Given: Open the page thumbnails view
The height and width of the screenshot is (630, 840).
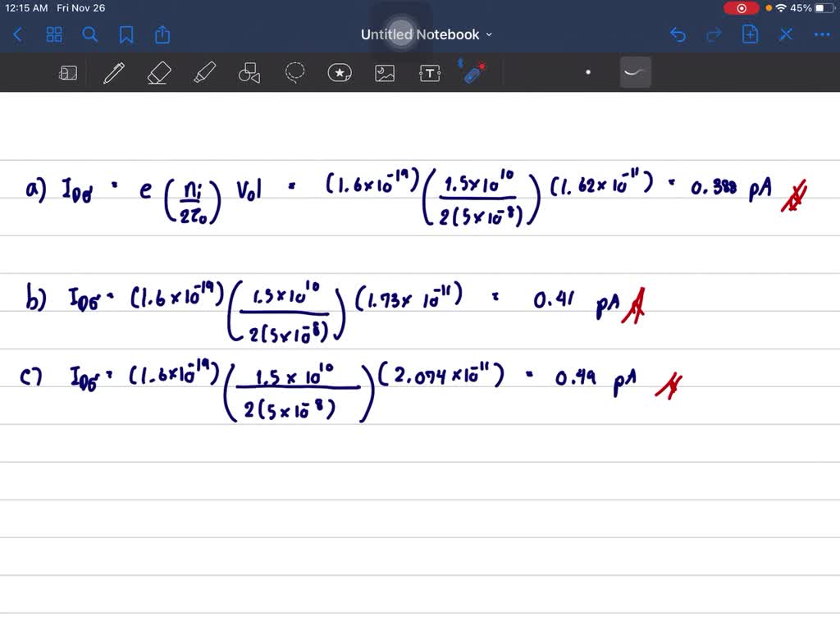Looking at the screenshot, I should (x=54, y=34).
